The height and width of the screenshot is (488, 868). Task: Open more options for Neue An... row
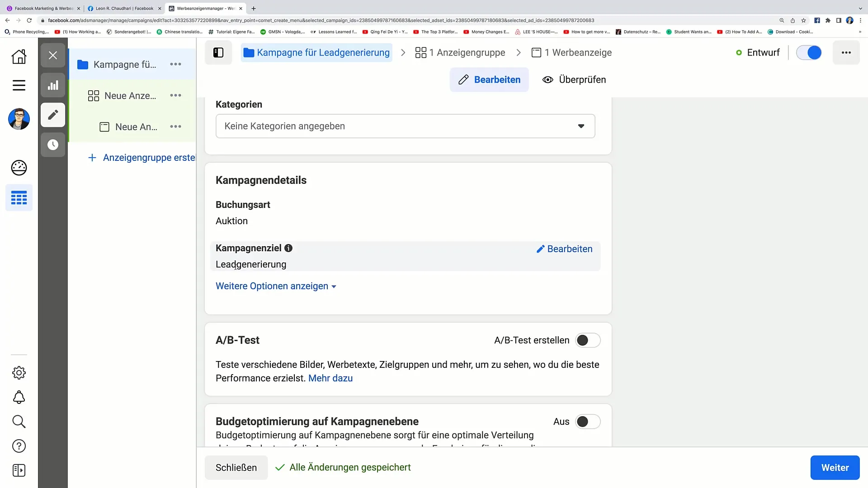[175, 127]
